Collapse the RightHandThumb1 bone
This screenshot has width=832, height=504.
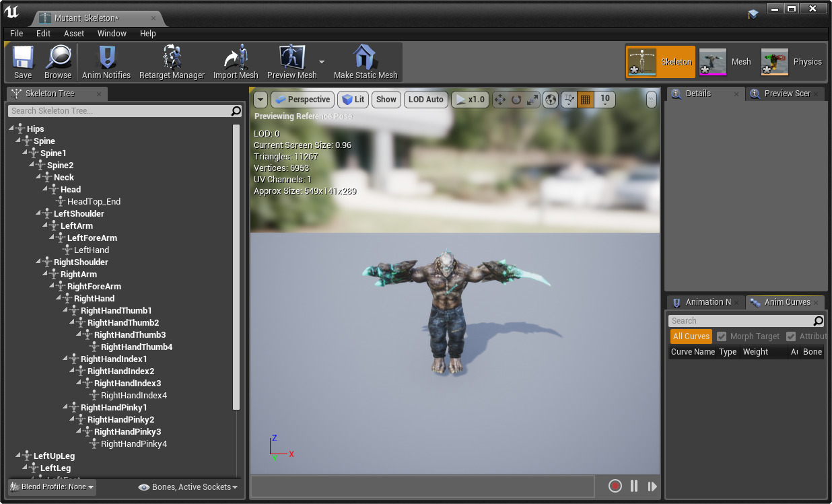click(66, 311)
